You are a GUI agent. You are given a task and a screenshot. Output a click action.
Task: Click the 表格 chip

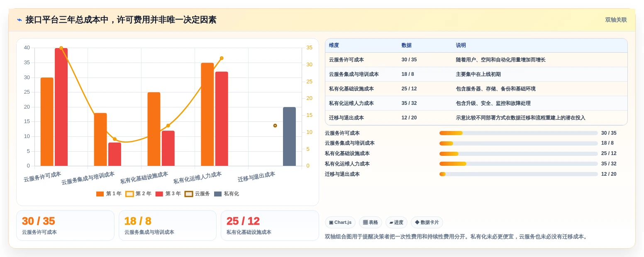pyautogui.click(x=371, y=222)
